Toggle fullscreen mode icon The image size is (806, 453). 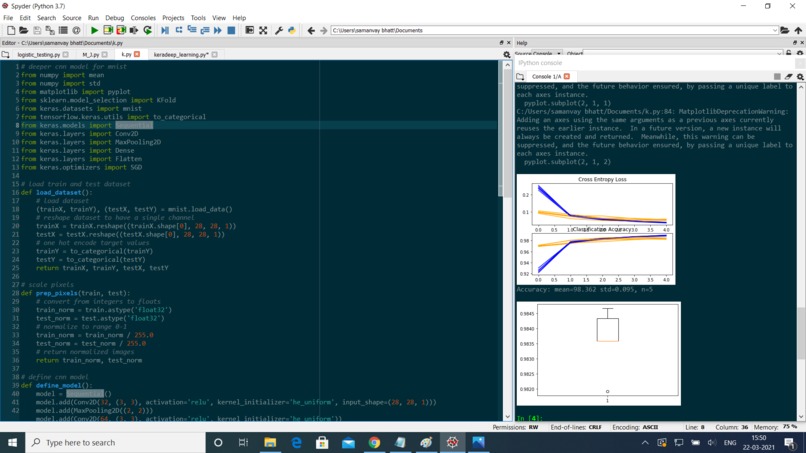tap(263, 30)
